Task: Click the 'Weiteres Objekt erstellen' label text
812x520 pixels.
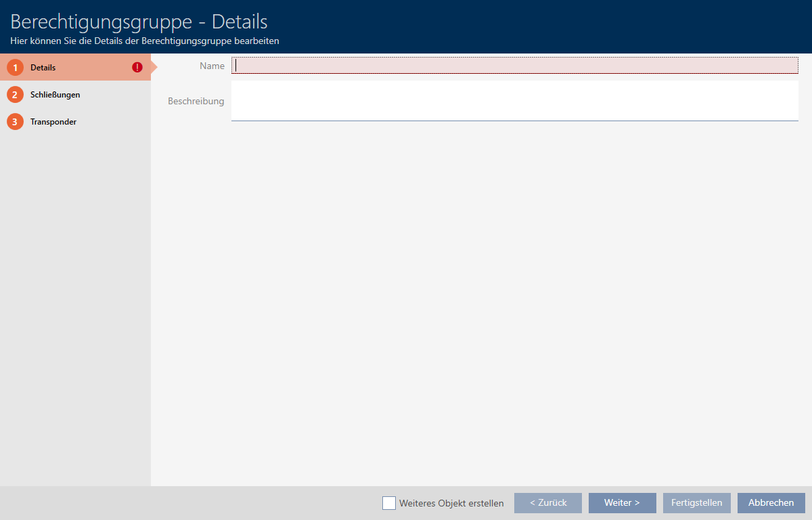Action: 451,503
